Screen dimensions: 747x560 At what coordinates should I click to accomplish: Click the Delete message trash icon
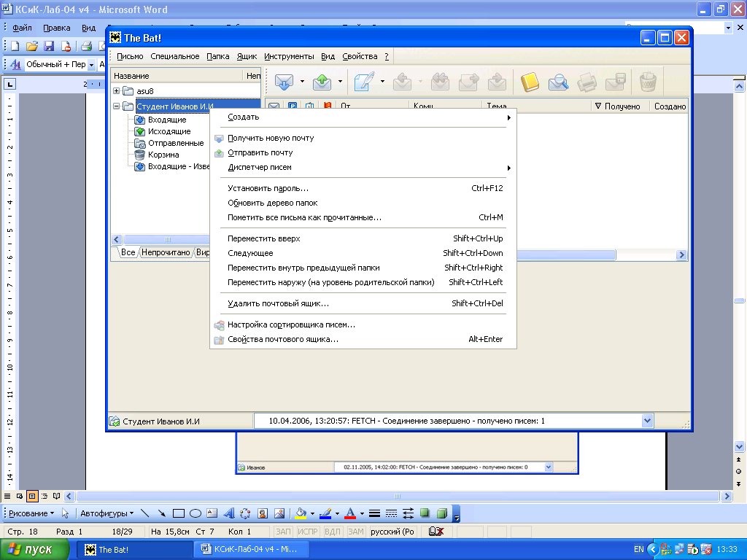pos(648,82)
